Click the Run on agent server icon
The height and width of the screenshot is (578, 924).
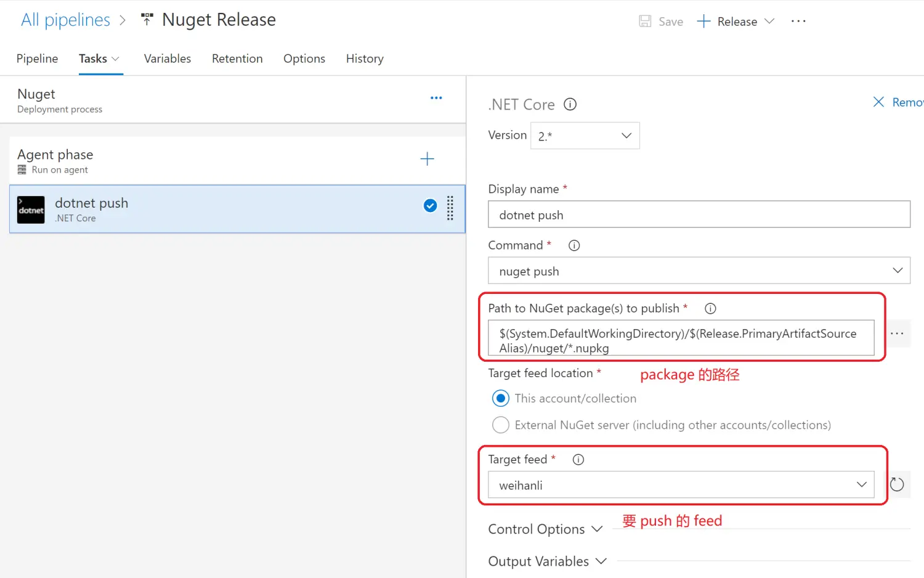point(22,170)
